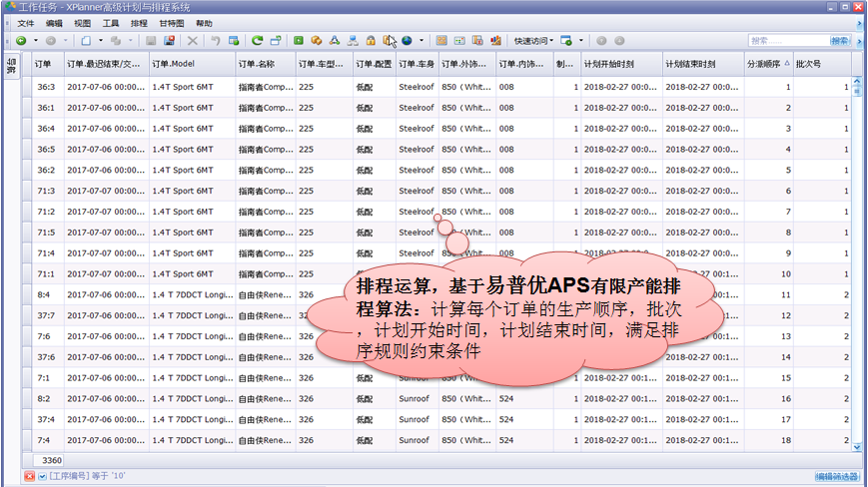Click the blue computer hierarchy icon
The height and width of the screenshot is (487, 868).
point(352,41)
